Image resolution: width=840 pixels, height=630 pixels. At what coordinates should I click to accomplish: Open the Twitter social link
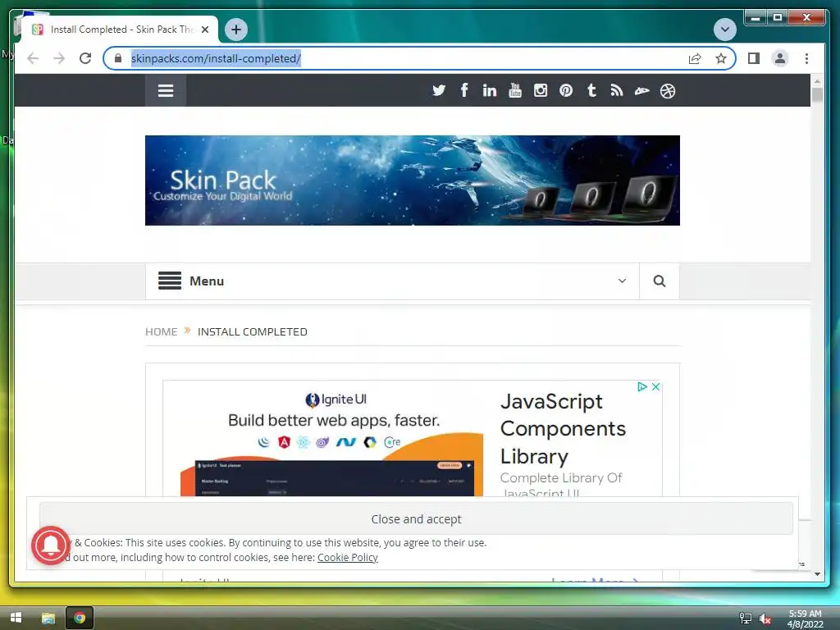[439, 90]
